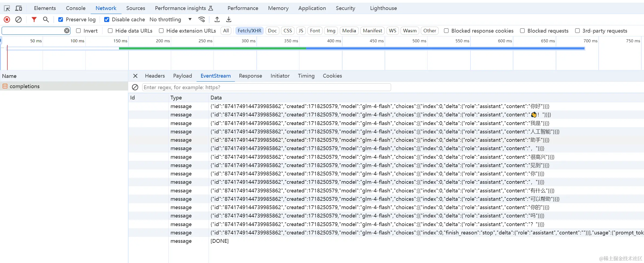Select the completions request row
Image resolution: width=644 pixels, height=263 pixels.
64,86
